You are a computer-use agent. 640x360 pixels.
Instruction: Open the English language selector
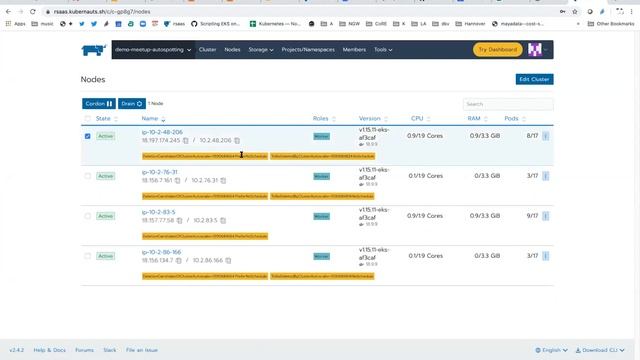point(551,350)
